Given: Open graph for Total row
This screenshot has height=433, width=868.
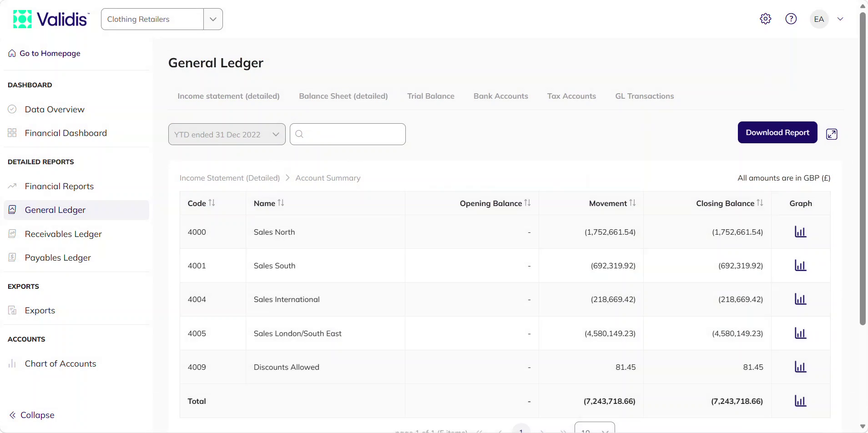Looking at the screenshot, I should 801,401.
